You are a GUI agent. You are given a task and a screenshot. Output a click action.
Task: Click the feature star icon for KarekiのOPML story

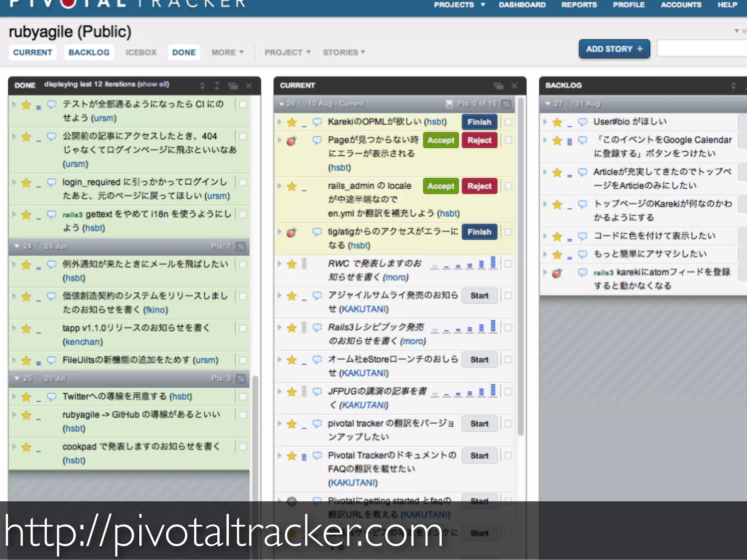coord(292,122)
